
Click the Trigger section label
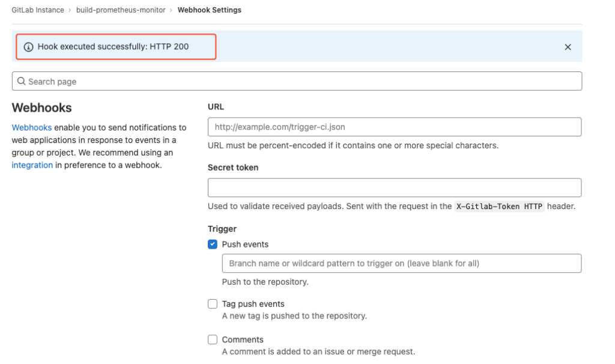point(222,229)
